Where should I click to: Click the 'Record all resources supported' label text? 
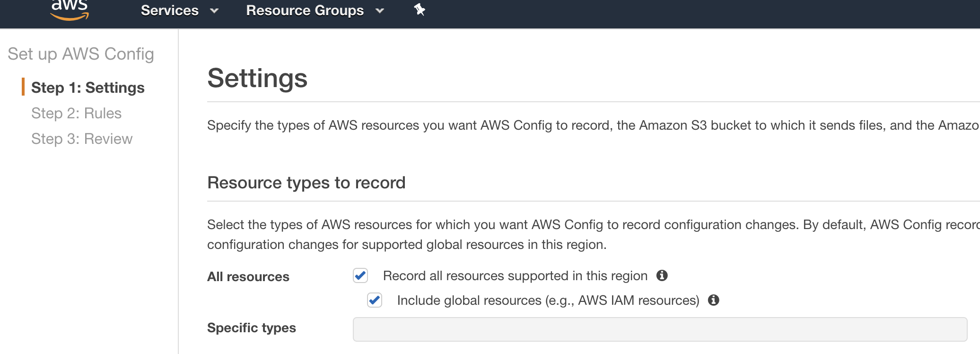[515, 275]
